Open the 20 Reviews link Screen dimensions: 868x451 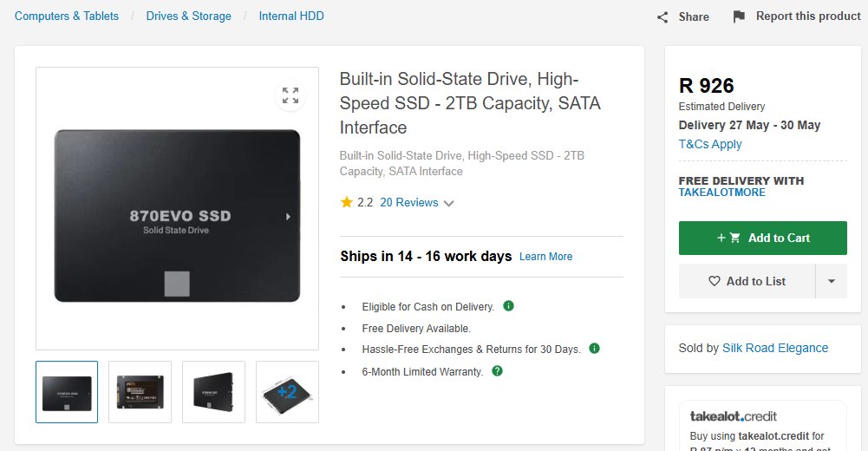(409, 203)
